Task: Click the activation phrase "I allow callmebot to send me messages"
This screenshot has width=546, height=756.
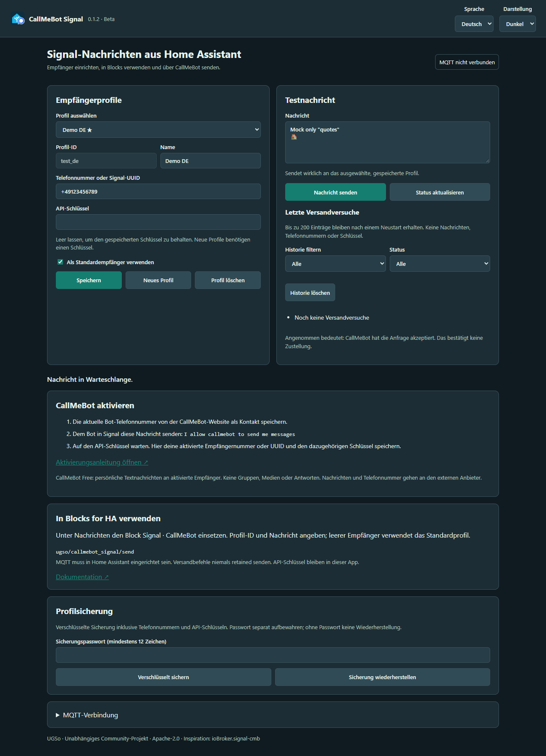Action: tap(239, 434)
